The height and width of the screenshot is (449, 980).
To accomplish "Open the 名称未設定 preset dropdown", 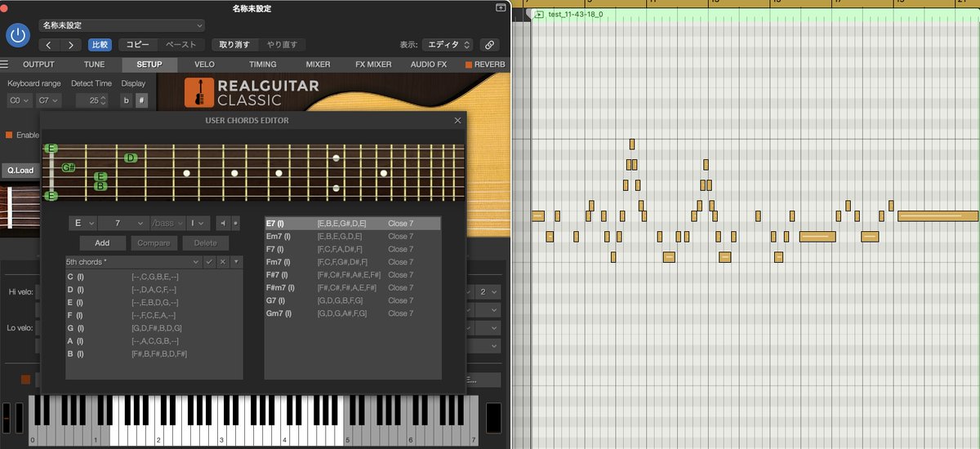I will coord(122,25).
